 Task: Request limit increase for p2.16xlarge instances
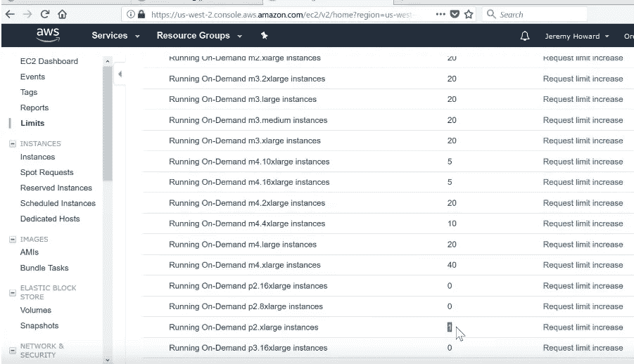click(x=583, y=286)
